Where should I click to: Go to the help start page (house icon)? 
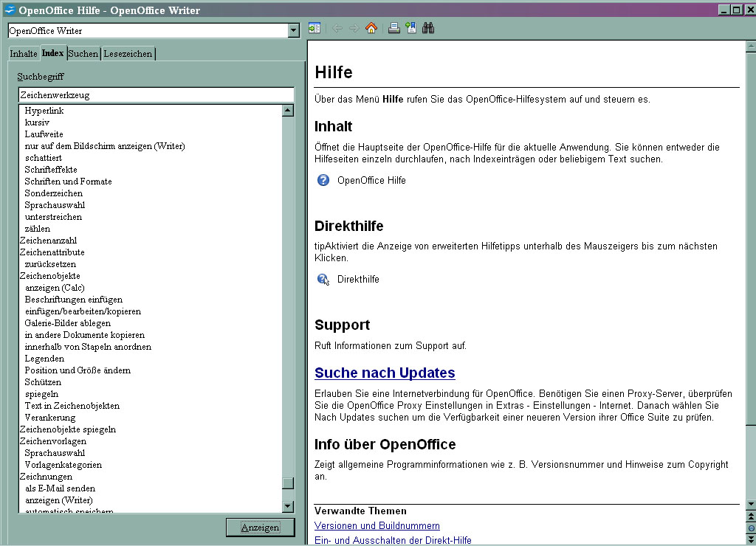[x=371, y=29]
